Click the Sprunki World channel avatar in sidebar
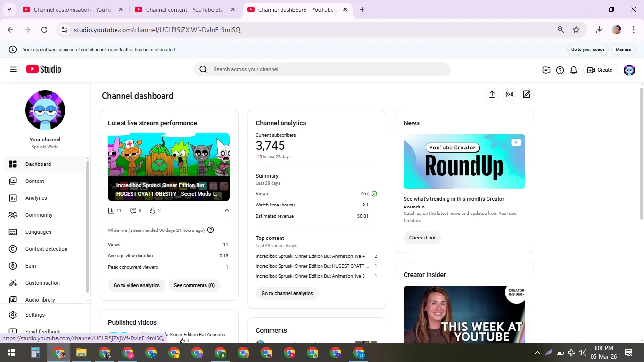Screen dimensions: 644x362 click(x=45, y=110)
